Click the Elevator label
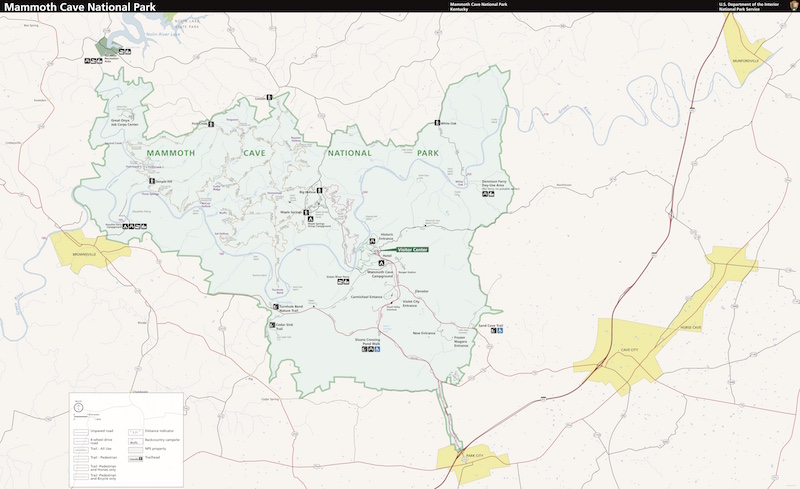 (422, 291)
